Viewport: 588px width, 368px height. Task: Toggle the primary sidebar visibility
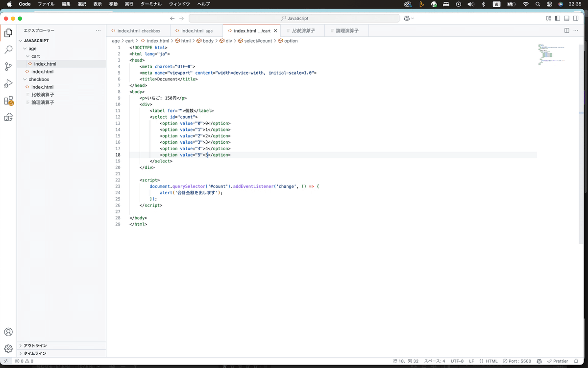point(558,18)
